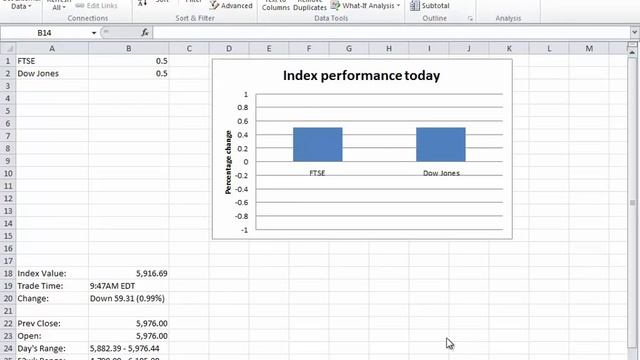Click the Name Box showing B14
The height and width of the screenshot is (360, 640).
[x=45, y=33]
